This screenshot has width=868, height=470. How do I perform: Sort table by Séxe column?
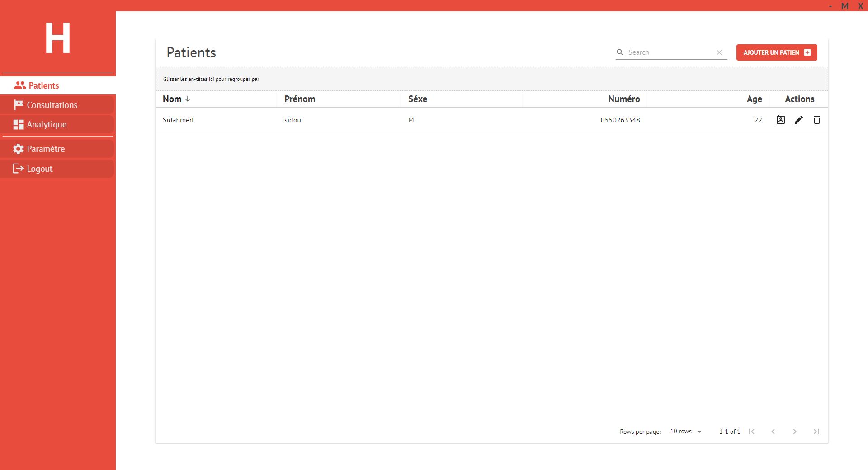tap(418, 99)
